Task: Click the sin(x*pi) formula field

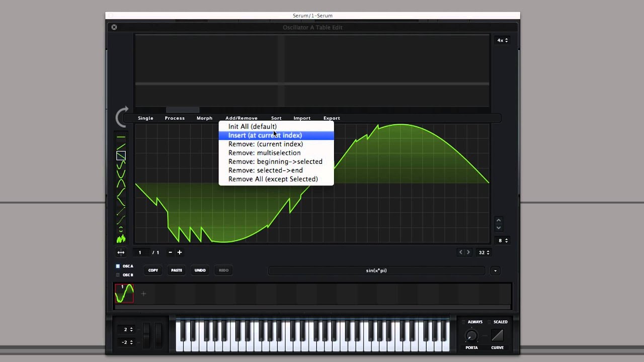Action: click(376, 270)
